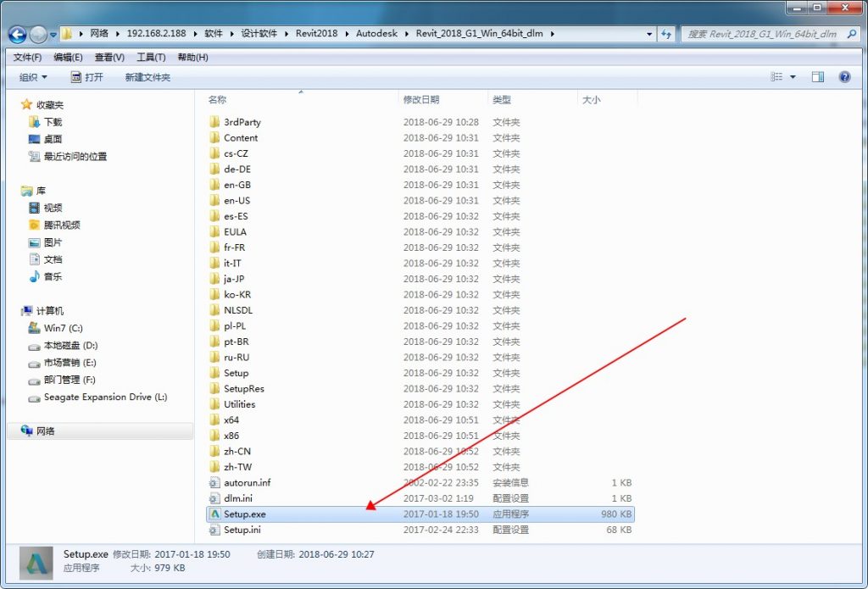Toggle the preview pane icon
The height and width of the screenshot is (589, 868).
pyautogui.click(x=817, y=77)
